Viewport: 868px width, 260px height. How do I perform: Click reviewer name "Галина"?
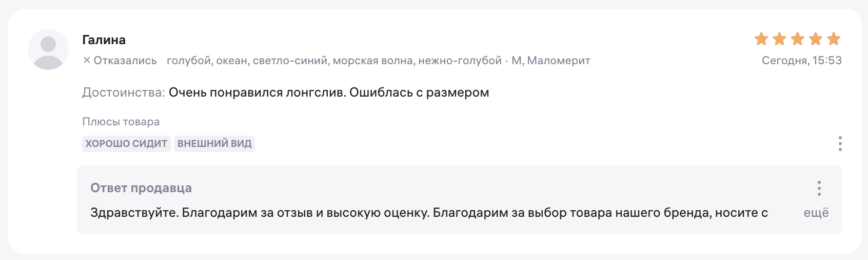pyautogui.click(x=104, y=40)
